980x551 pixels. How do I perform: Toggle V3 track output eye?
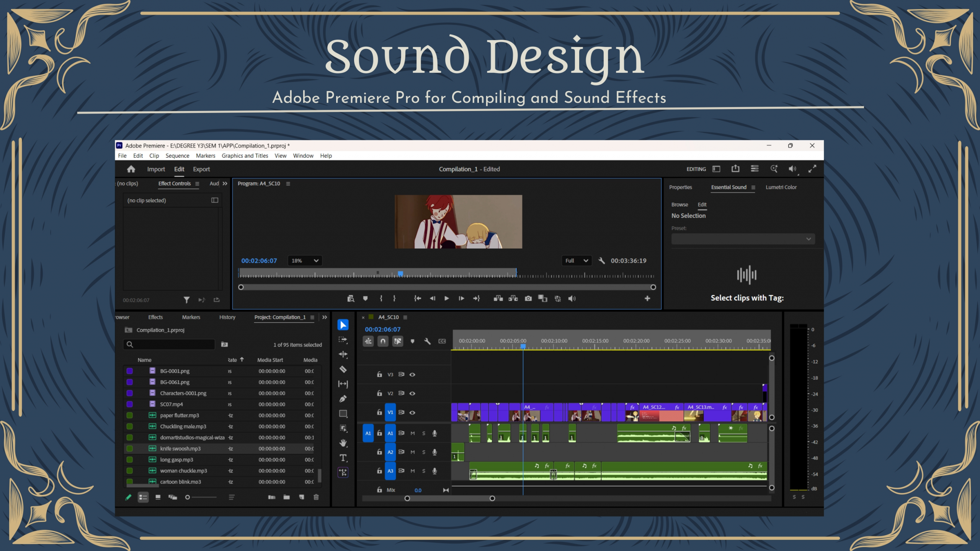tap(412, 375)
